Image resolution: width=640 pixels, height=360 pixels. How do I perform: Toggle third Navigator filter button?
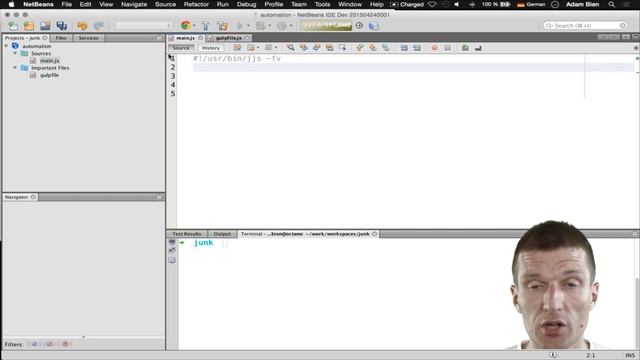[65, 344]
